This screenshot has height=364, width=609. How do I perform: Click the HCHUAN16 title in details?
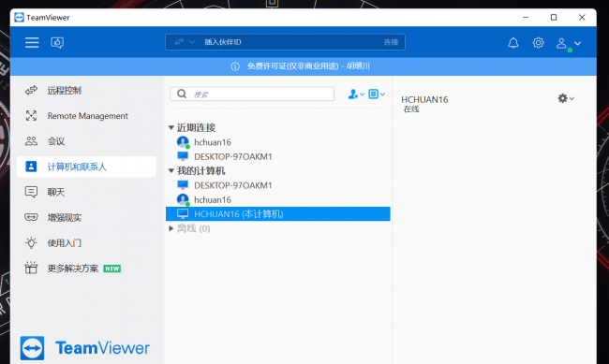[x=424, y=100]
